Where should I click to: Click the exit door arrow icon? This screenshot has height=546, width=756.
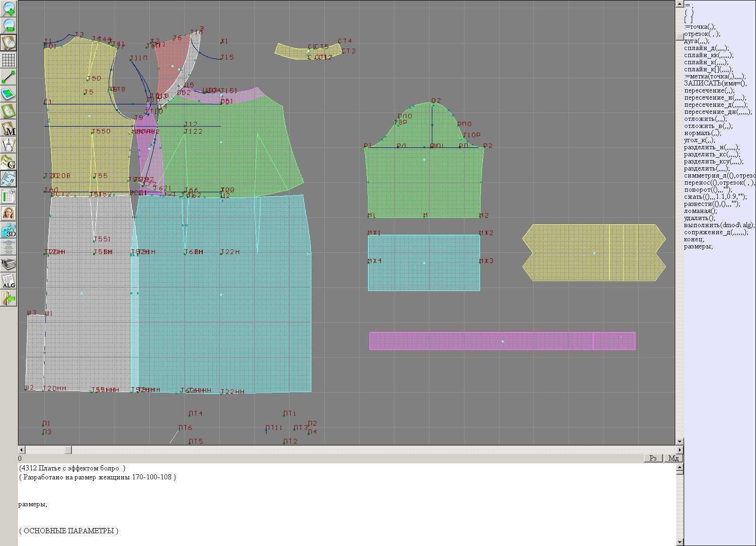[x=9, y=298]
